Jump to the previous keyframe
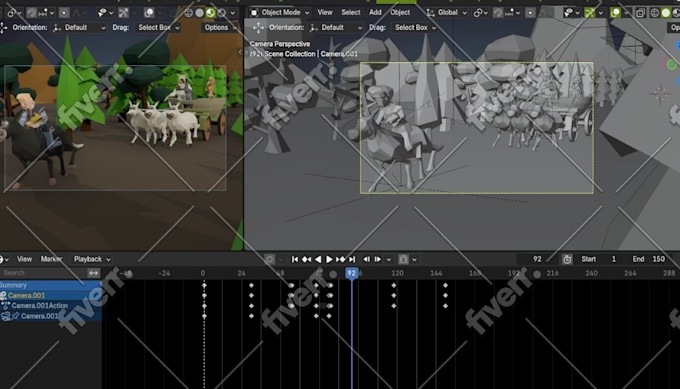The image size is (680, 389). point(306,259)
